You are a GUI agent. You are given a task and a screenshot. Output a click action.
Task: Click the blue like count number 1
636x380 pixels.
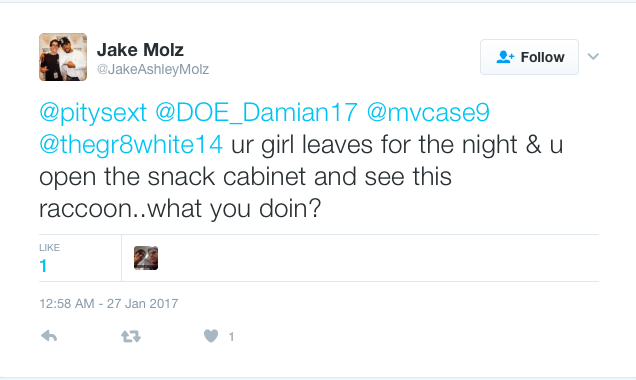coord(43,266)
